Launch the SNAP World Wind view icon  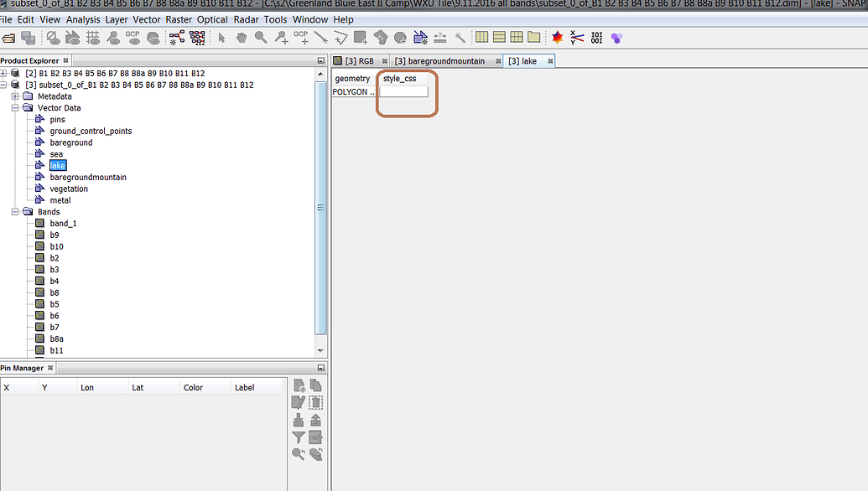[x=616, y=37]
